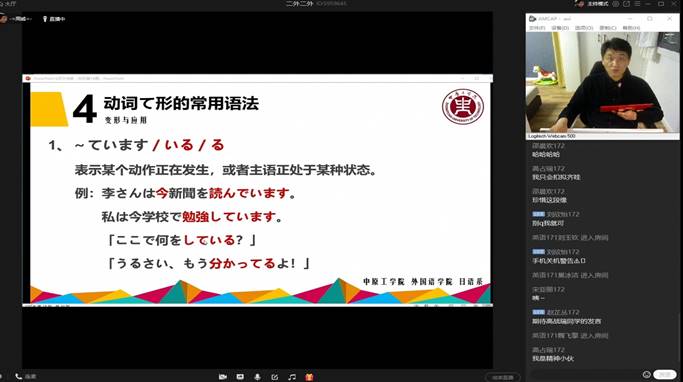Open the AMCAP Options menu

(584, 27)
